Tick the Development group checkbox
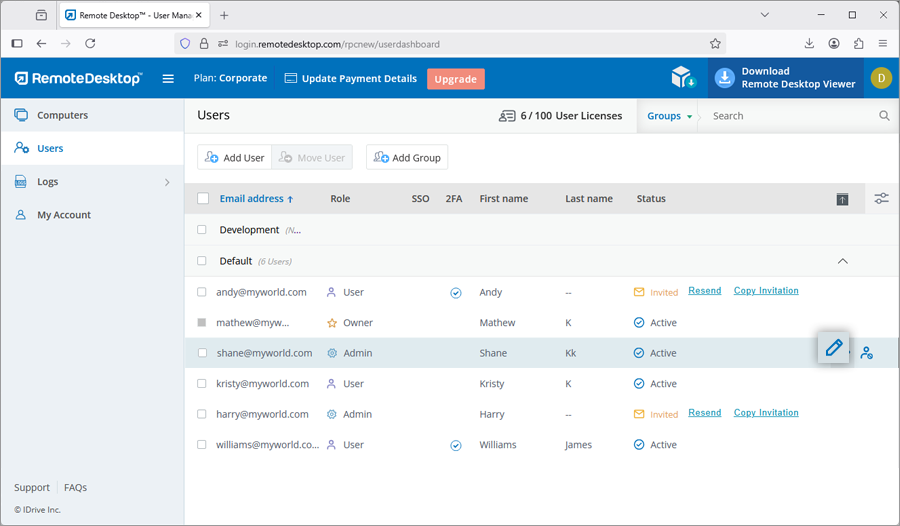The height and width of the screenshot is (526, 900). (202, 230)
